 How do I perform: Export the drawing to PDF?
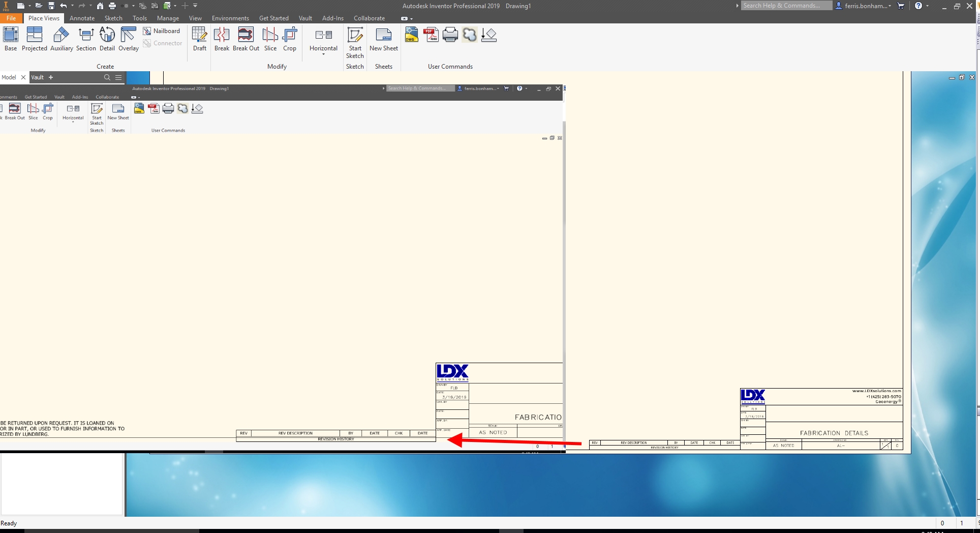[431, 35]
